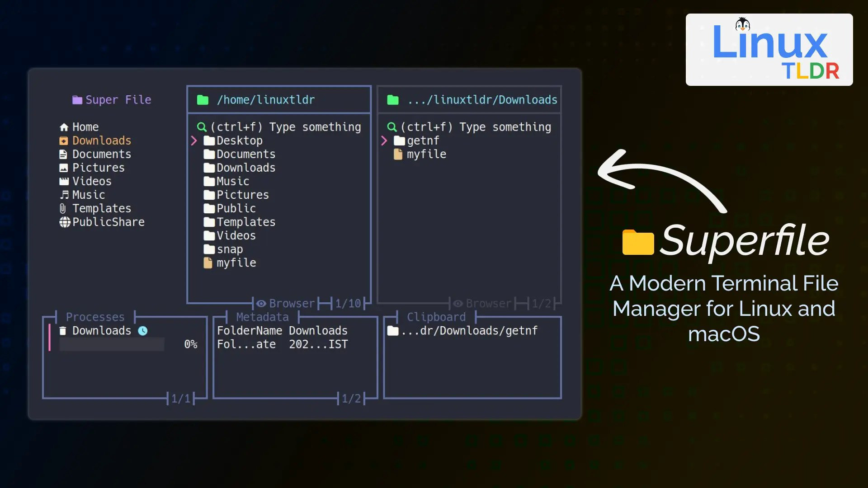Click the clock icon beside the Downloads process
Image resolution: width=868 pixels, height=488 pixels.
tap(143, 331)
